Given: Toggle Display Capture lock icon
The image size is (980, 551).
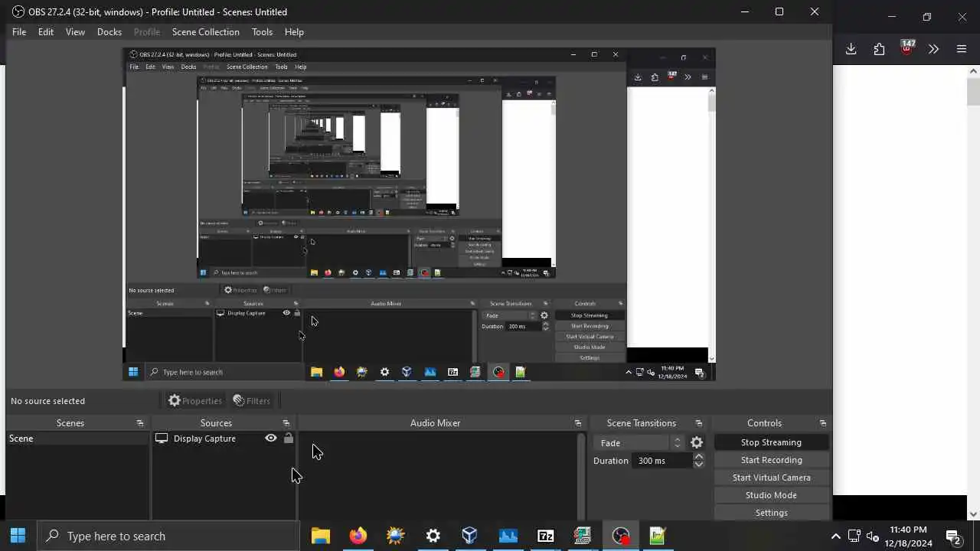Looking at the screenshot, I should pos(289,439).
